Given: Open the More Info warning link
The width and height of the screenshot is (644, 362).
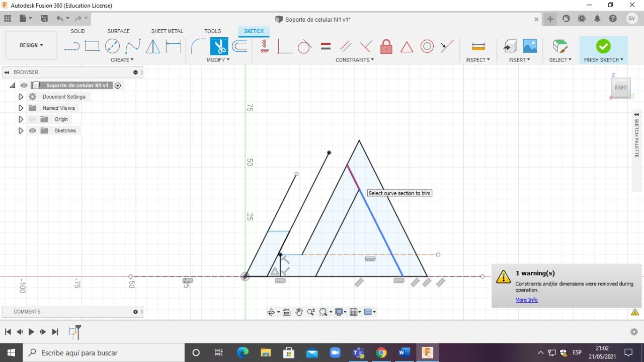Looking at the screenshot, I should tap(526, 300).
